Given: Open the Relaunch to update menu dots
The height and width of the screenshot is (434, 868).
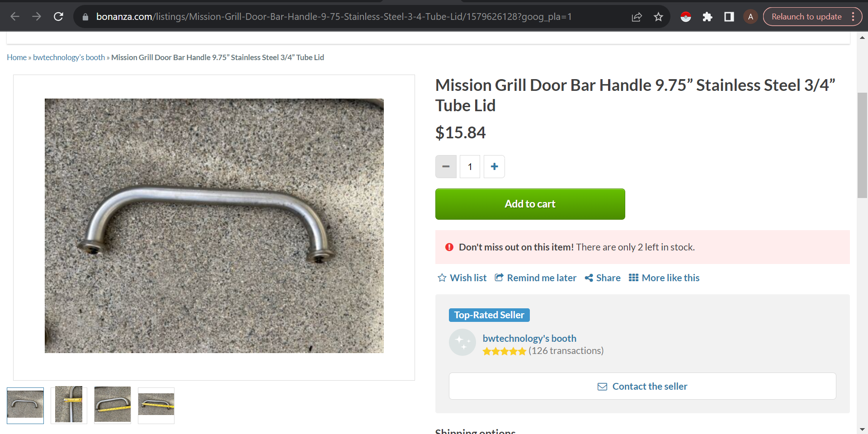Looking at the screenshot, I should [x=853, y=17].
